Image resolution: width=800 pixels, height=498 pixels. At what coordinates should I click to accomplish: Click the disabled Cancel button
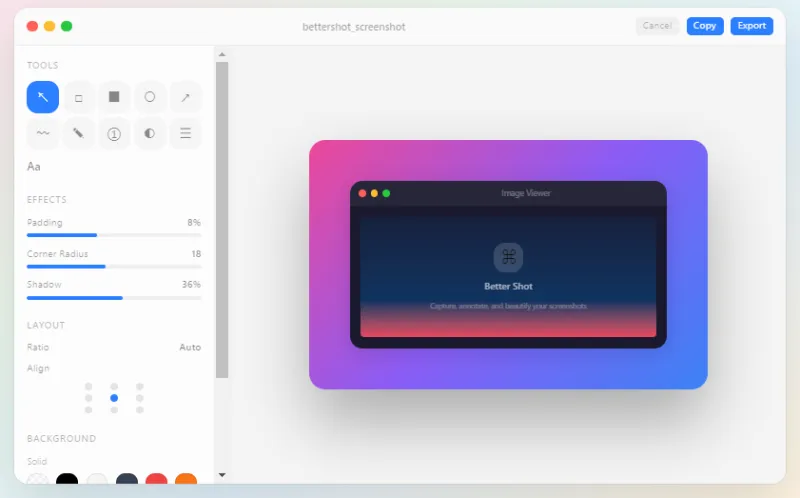[x=657, y=26]
